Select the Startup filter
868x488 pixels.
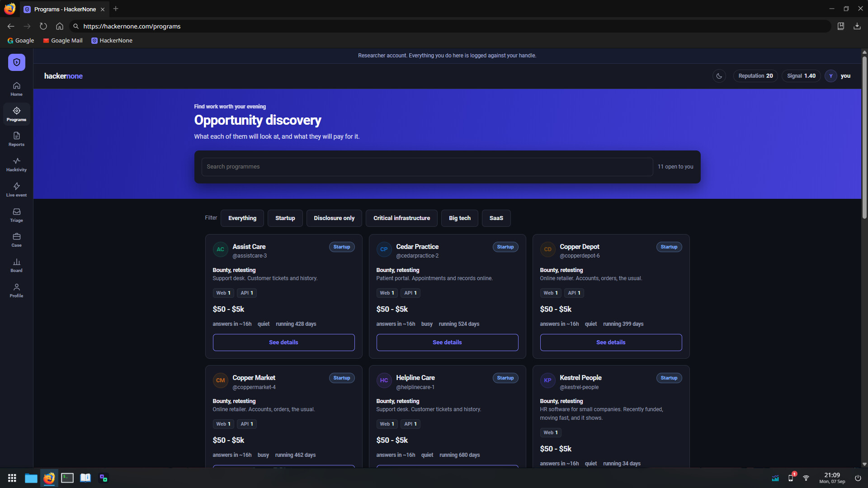pos(285,218)
